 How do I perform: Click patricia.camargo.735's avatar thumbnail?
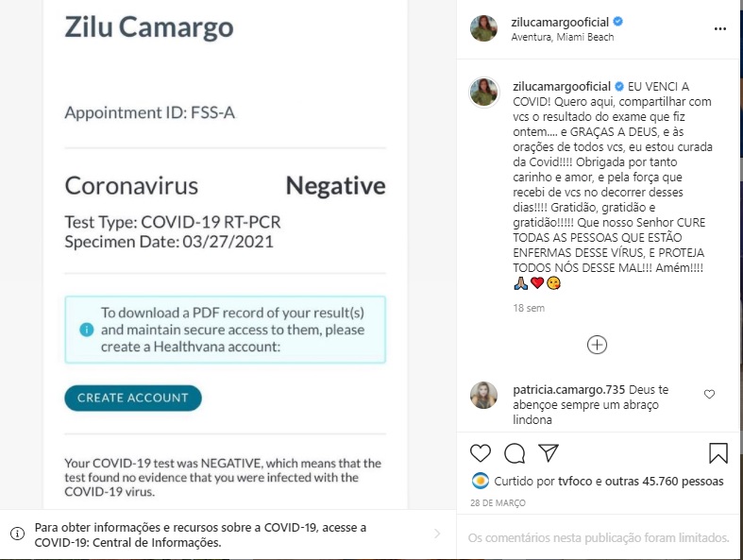483,395
